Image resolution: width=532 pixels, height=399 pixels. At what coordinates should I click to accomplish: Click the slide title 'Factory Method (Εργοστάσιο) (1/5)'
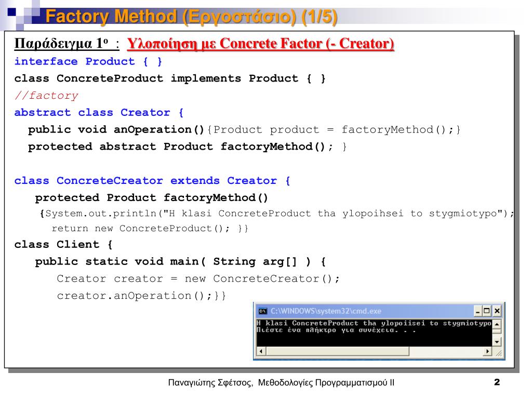point(191,16)
